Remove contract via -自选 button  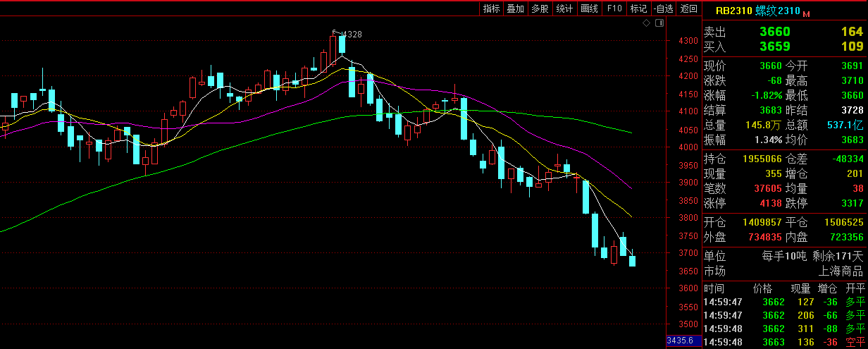[664, 8]
